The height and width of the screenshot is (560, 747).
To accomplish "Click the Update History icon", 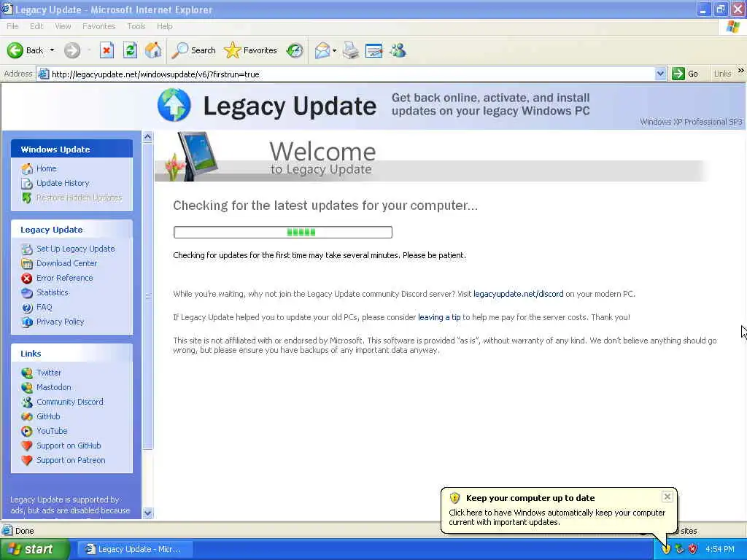I will [x=27, y=183].
